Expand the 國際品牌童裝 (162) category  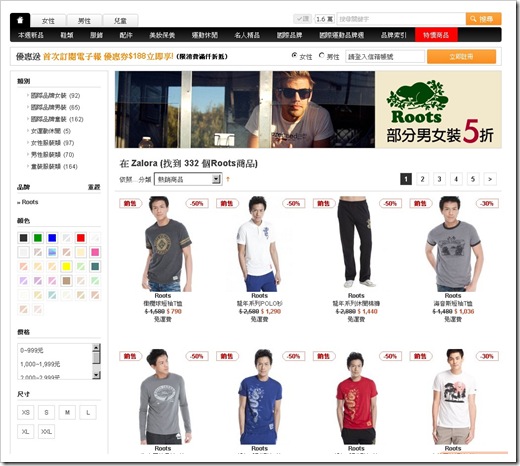pos(57,119)
